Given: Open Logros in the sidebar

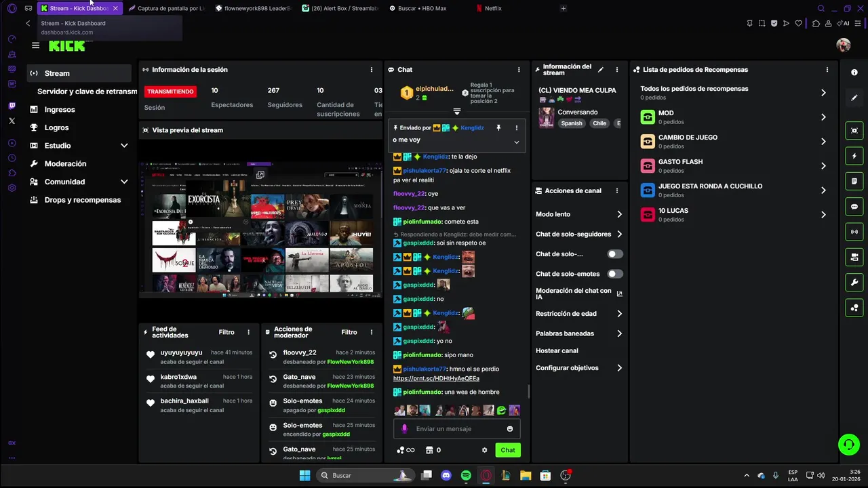Looking at the screenshot, I should 79,127.
